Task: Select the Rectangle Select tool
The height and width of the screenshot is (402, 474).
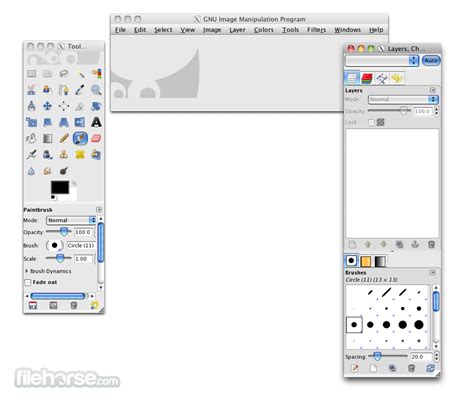Action: (x=31, y=73)
